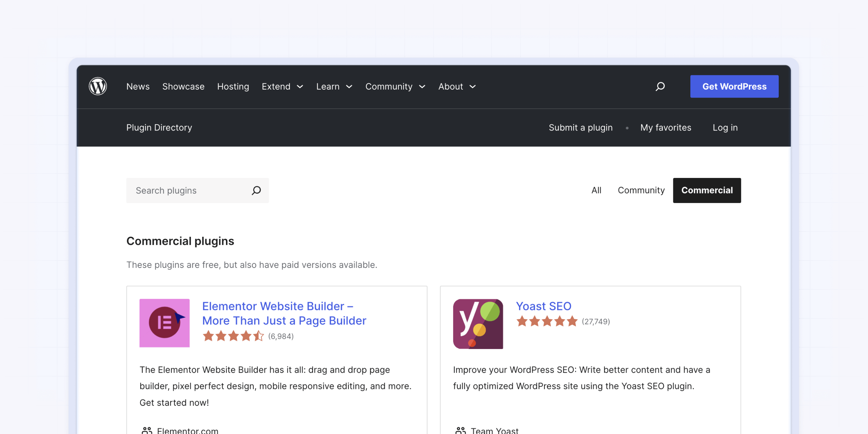Click the Team Yoast author link
Screen dimensions: 868x434
click(x=494, y=430)
